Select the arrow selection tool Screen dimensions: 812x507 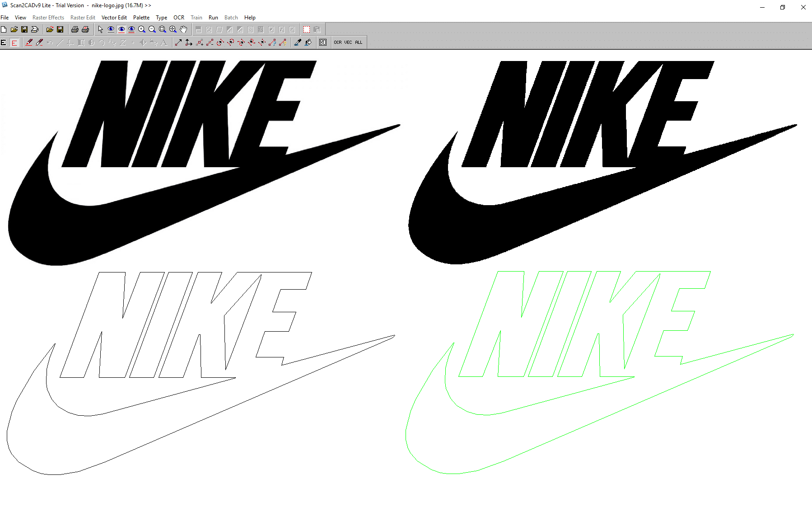(100, 29)
